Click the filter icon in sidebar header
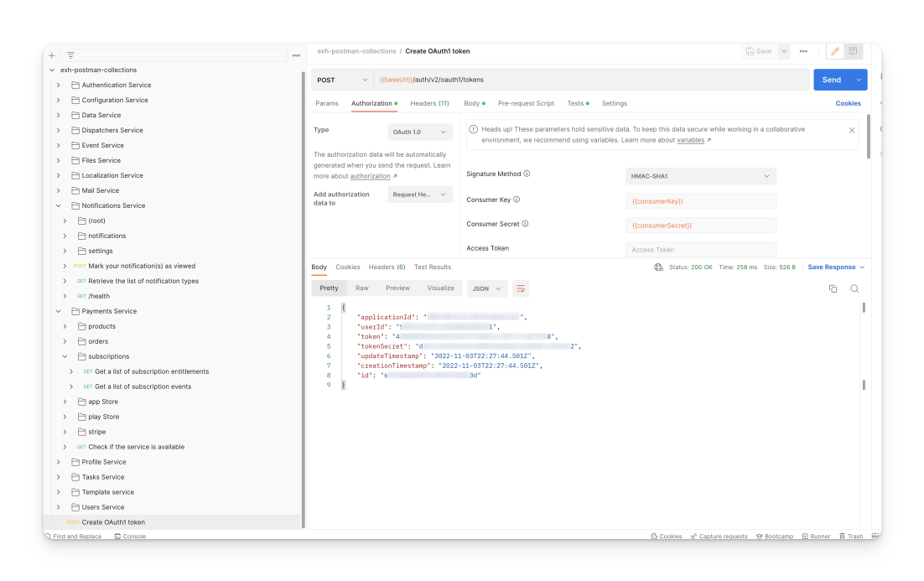924x581 pixels. (x=70, y=55)
